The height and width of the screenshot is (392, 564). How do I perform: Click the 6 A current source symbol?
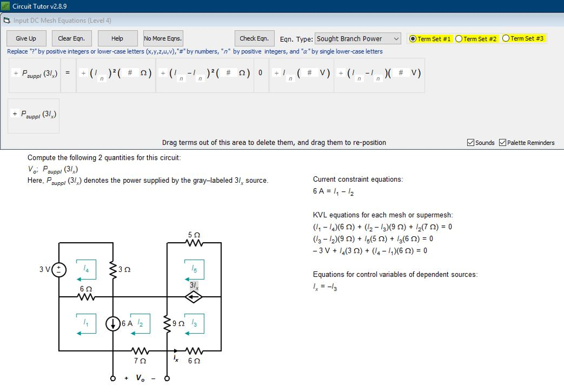(x=113, y=324)
